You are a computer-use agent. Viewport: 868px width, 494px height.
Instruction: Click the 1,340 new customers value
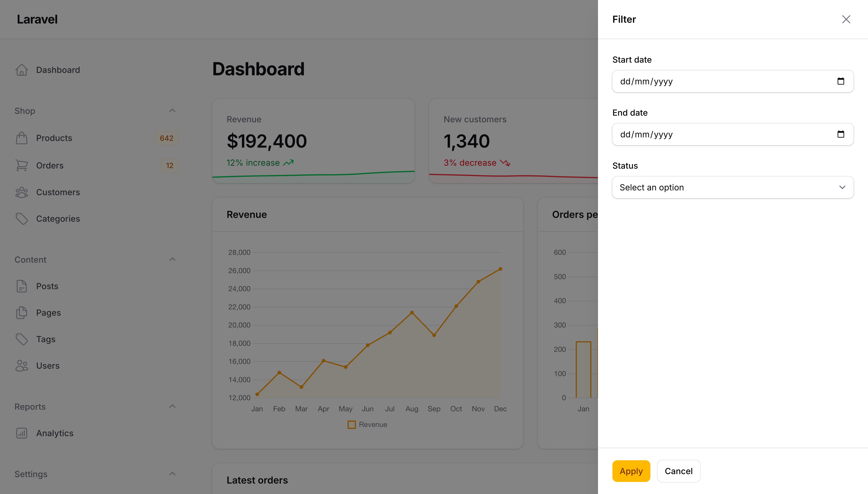pyautogui.click(x=467, y=141)
